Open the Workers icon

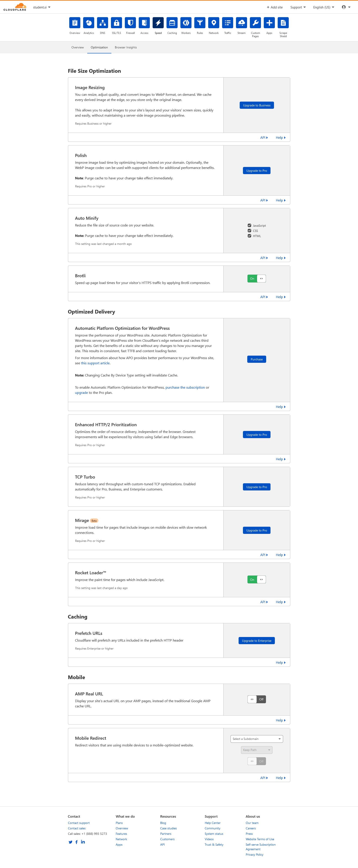[186, 23]
